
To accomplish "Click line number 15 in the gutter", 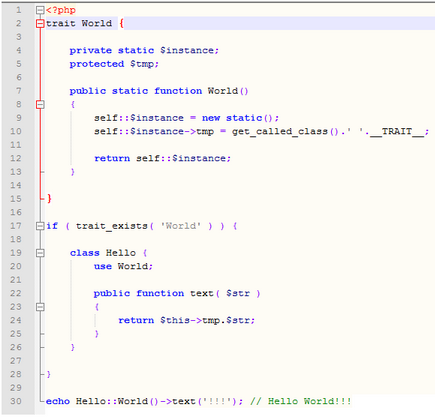I will click(x=16, y=199).
